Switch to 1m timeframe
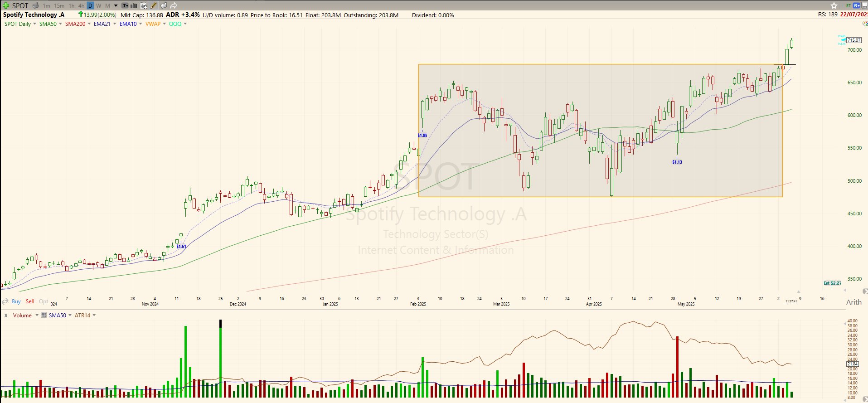Image resolution: width=868 pixels, height=403 pixels. (47, 6)
